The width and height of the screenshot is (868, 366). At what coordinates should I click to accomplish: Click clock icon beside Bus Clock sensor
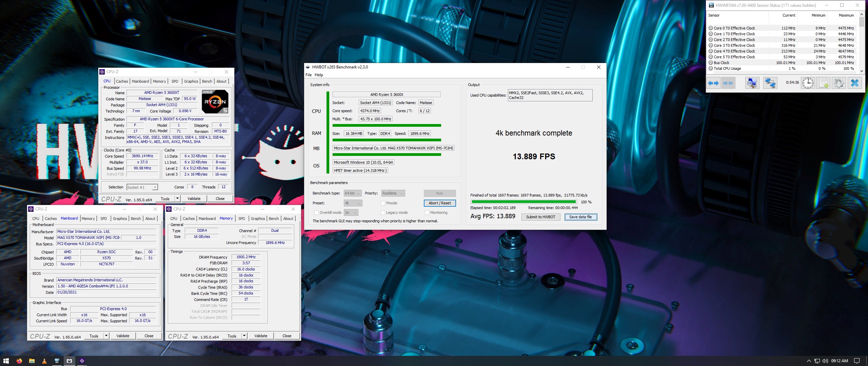711,63
